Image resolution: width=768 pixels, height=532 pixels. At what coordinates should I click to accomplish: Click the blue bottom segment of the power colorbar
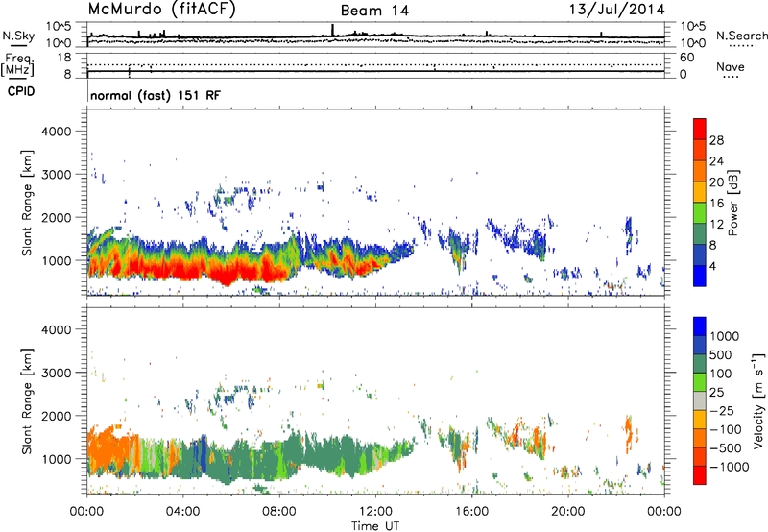(700, 276)
